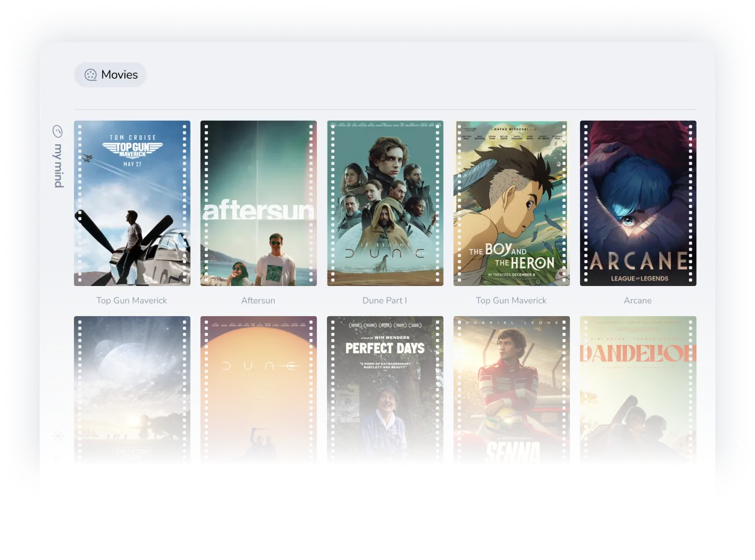755x560 pixels.
Task: Open the Aftersun poster card
Action: [x=258, y=203]
